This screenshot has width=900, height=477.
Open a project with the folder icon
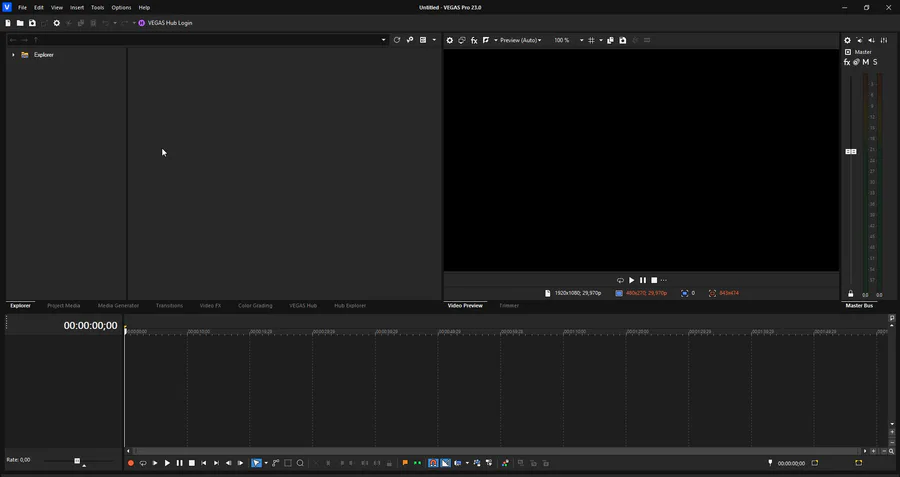[20, 23]
